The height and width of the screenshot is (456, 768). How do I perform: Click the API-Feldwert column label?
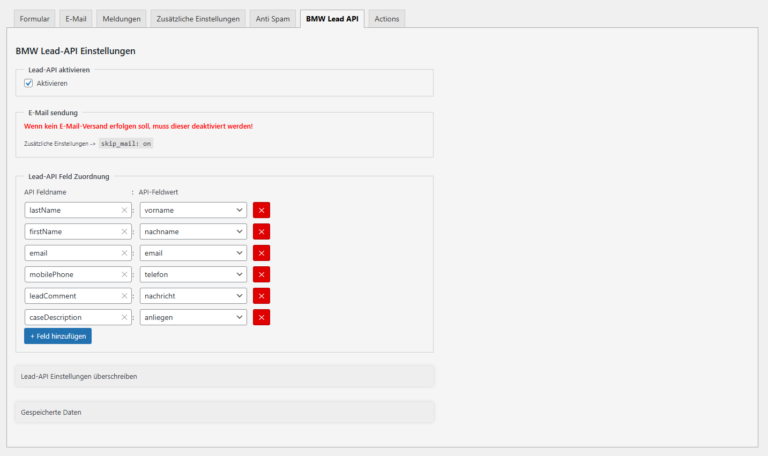pyautogui.click(x=158, y=192)
